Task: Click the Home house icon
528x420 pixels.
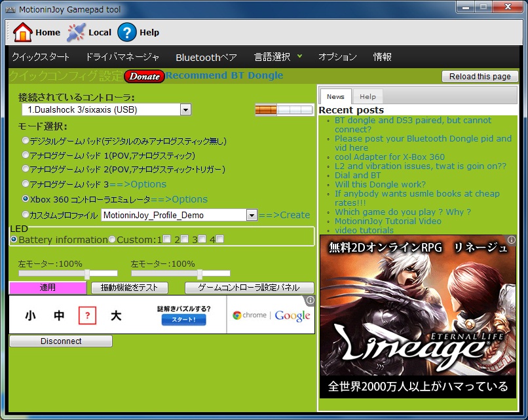Action: (x=22, y=32)
